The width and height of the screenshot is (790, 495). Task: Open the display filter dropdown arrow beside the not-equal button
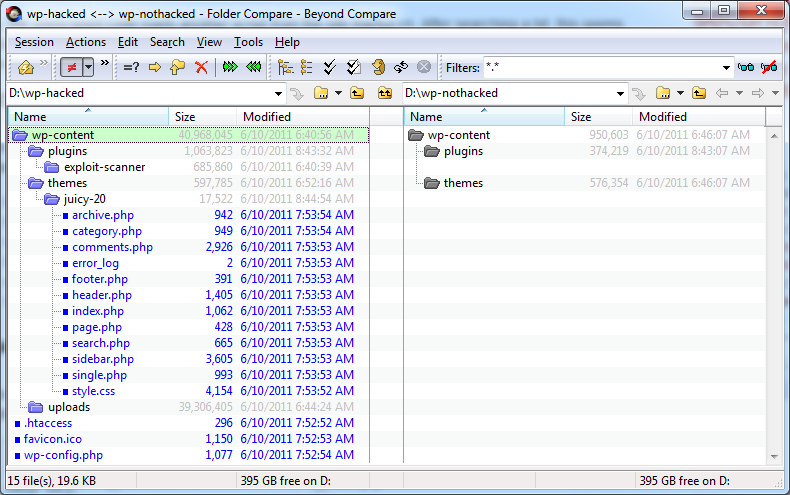88,67
